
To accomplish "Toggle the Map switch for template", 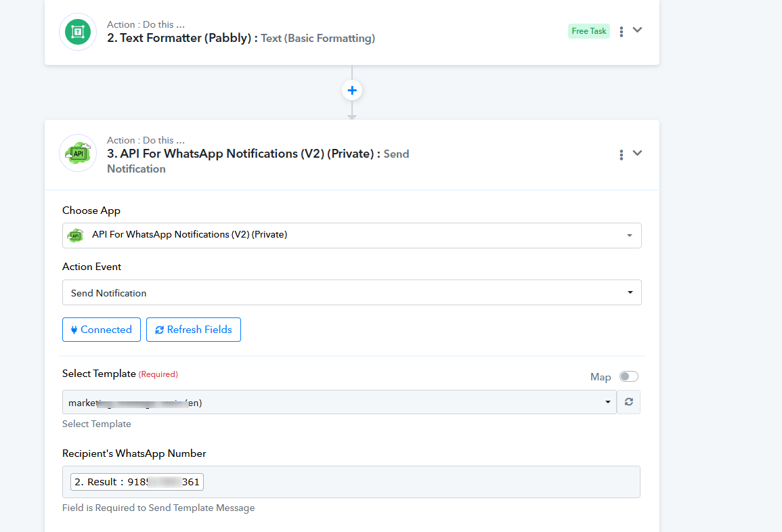I will (x=628, y=376).
